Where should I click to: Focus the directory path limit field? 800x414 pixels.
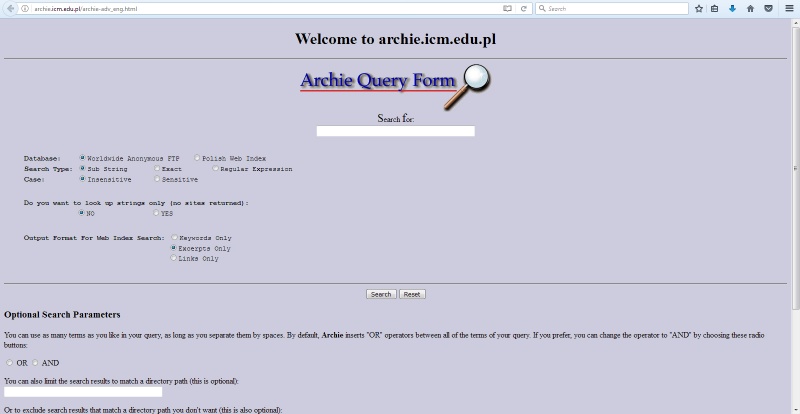[83, 392]
